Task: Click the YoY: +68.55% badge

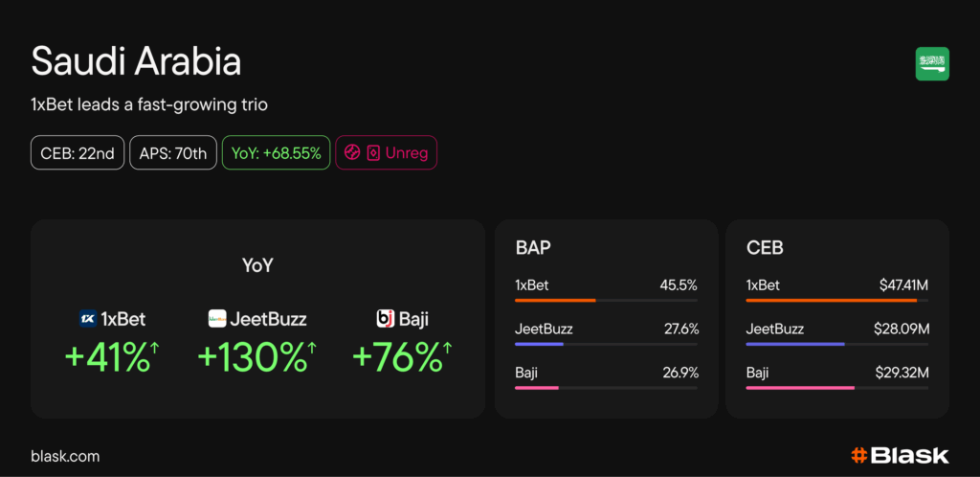Action: [276, 152]
